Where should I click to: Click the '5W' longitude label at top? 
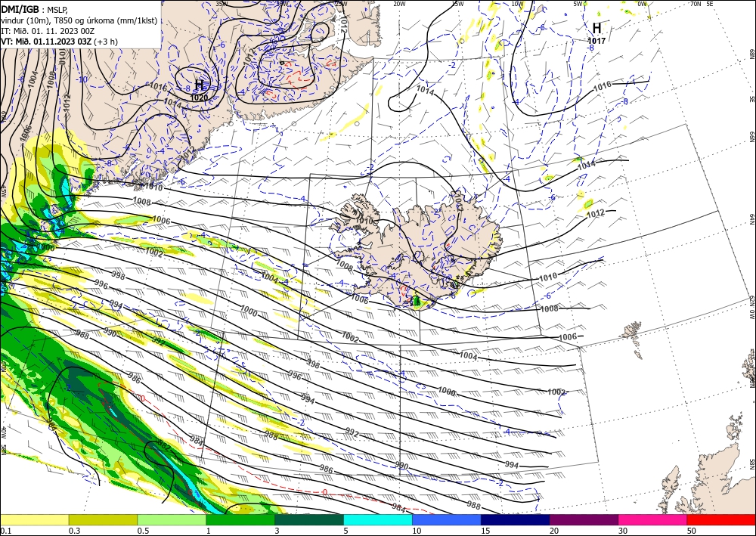point(578,5)
